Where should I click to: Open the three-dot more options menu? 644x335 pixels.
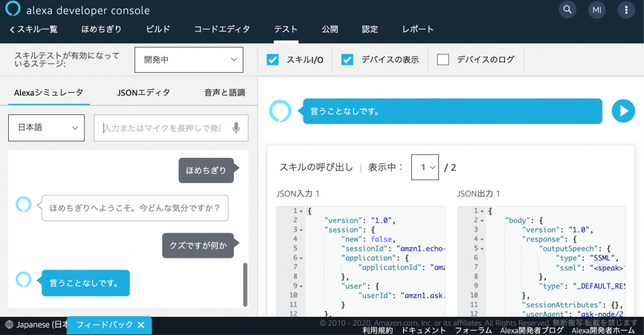pyautogui.click(x=626, y=10)
